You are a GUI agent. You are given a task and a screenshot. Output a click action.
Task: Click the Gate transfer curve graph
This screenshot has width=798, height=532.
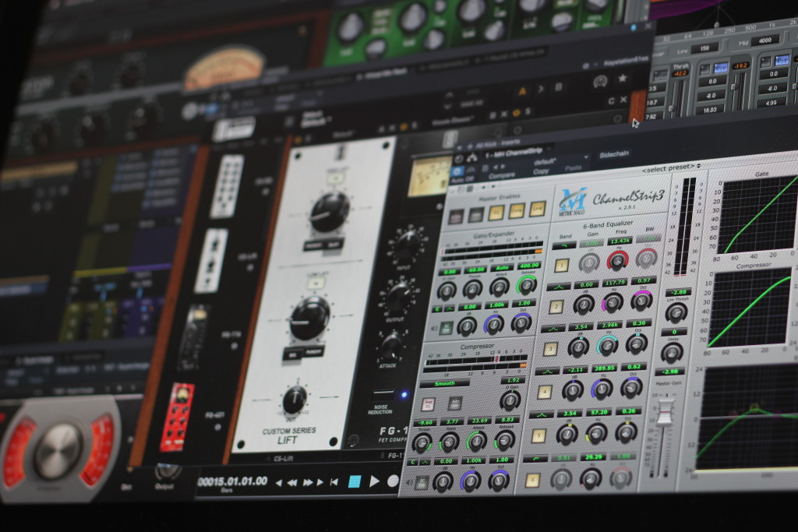(x=758, y=216)
